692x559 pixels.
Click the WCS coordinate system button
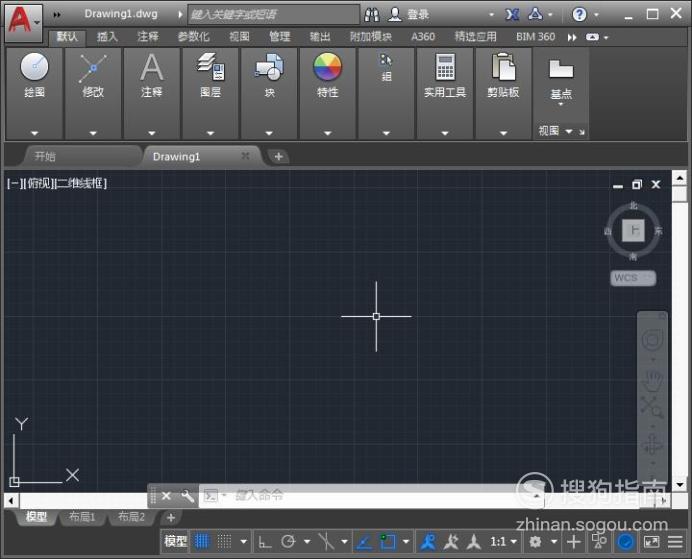[633, 278]
